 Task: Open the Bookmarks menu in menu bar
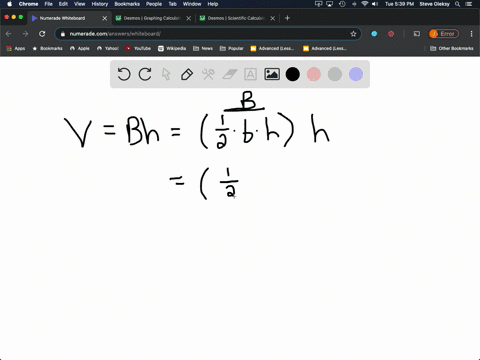click(x=127, y=4)
